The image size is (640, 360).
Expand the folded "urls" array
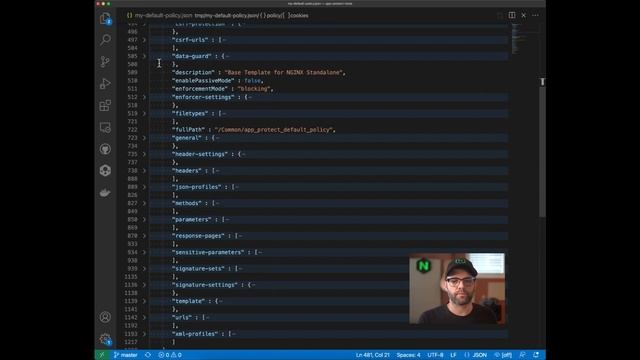144,318
